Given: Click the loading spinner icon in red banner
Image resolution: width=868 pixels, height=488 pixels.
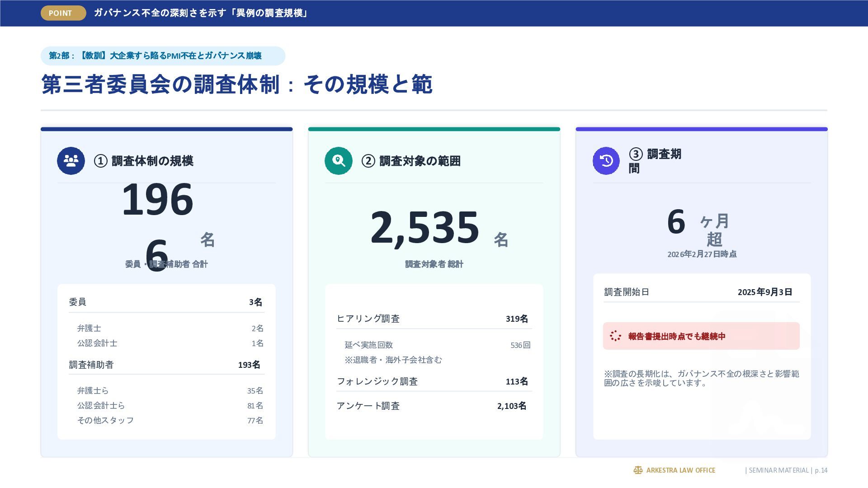Looking at the screenshot, I should point(615,336).
